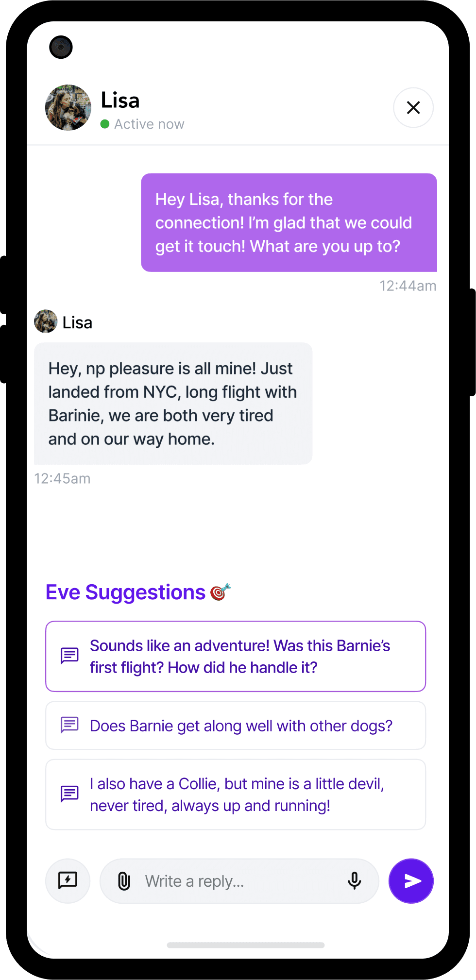Viewport: 476px width, 980px height.
Task: Tap the microphone icon in reply field
Action: pyautogui.click(x=355, y=881)
